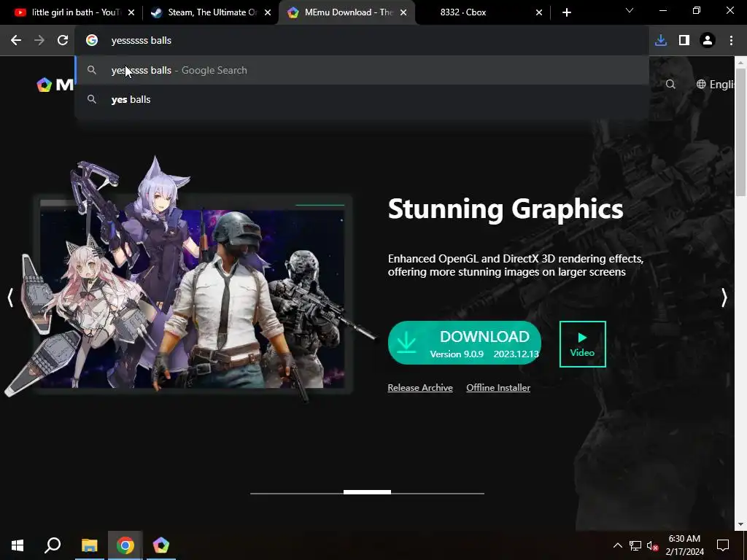Open the English language selector
747x560 pixels.
point(715,85)
